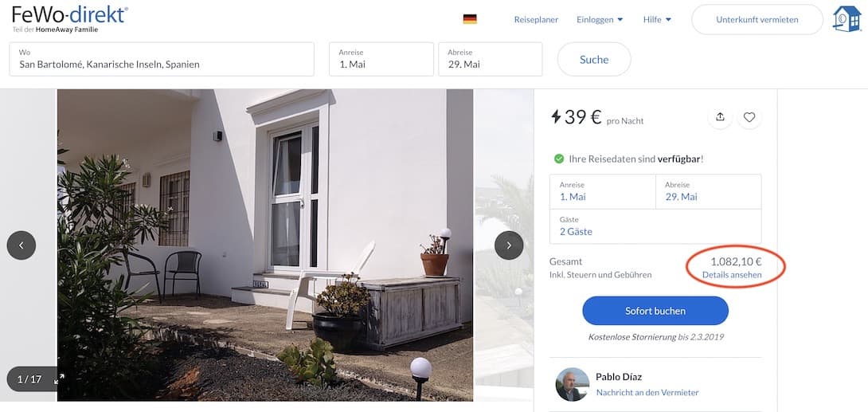Viewport: 868px width, 412px height.
Task: Click the Wo destination input field
Action: [x=162, y=59]
